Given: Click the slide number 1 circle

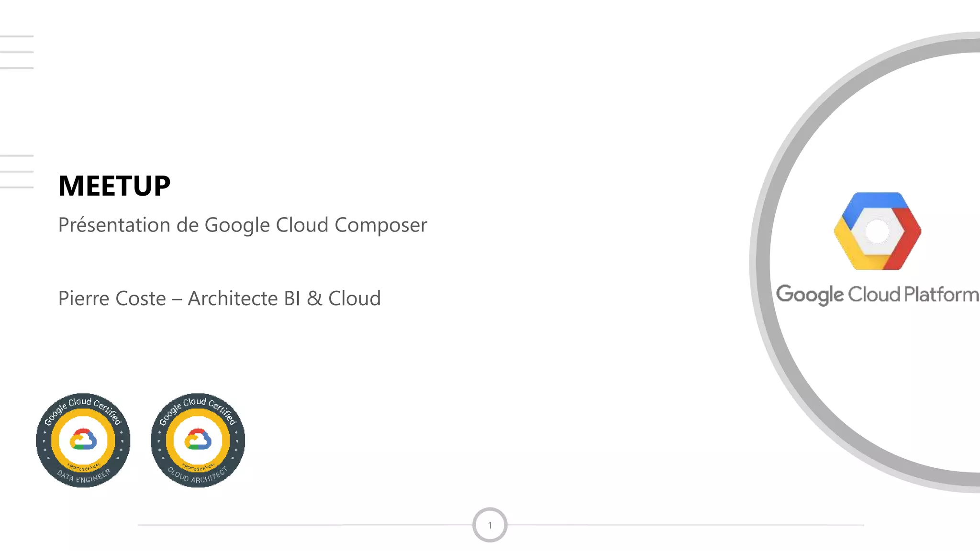Looking at the screenshot, I should coord(490,525).
